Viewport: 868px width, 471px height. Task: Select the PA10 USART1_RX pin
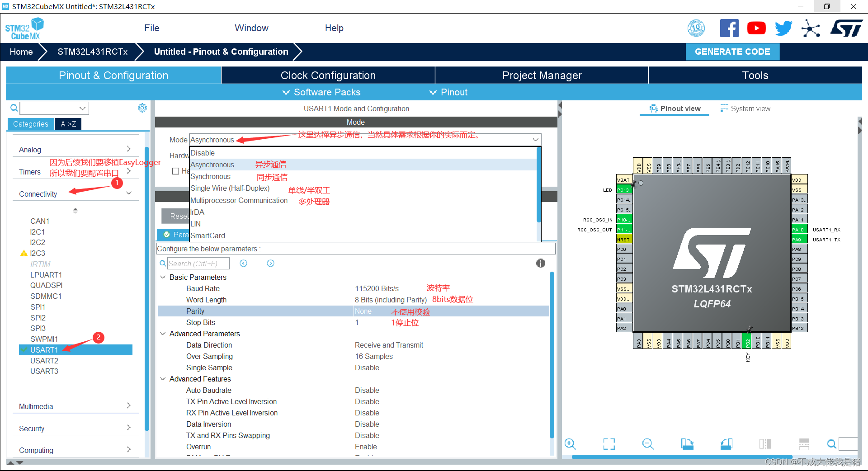[799, 230]
